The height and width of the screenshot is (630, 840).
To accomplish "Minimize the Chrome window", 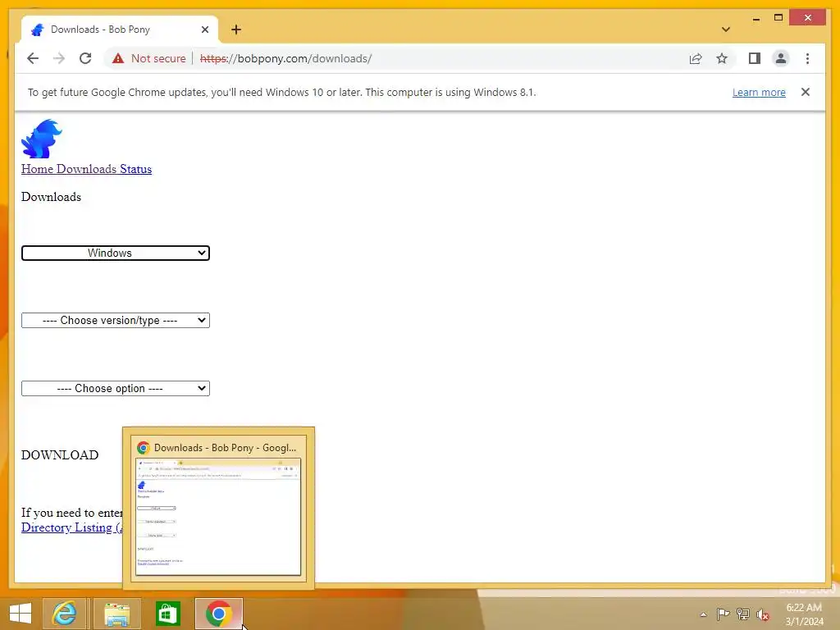I will pyautogui.click(x=756, y=18).
